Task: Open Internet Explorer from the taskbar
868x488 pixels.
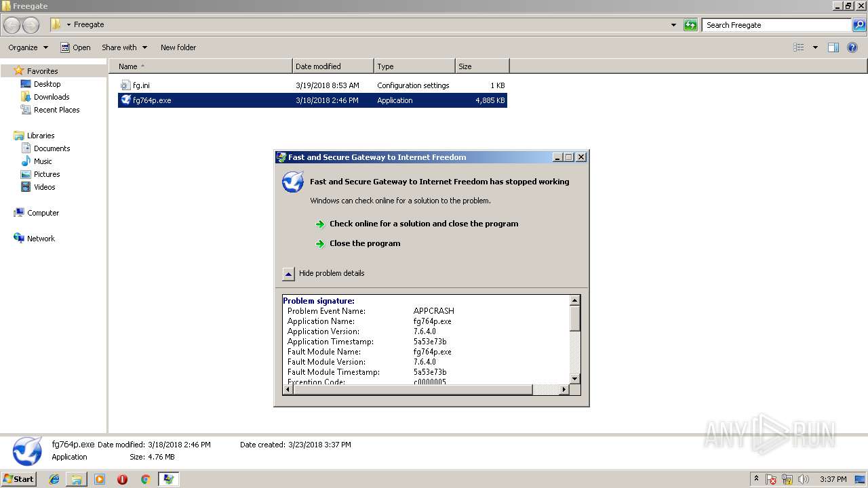Action: pyautogui.click(x=54, y=479)
